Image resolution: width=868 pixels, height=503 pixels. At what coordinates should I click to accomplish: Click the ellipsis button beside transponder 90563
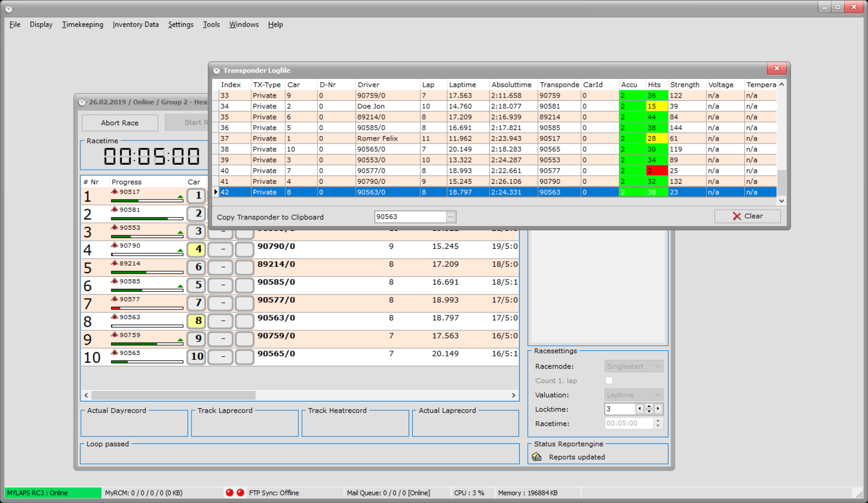450,217
